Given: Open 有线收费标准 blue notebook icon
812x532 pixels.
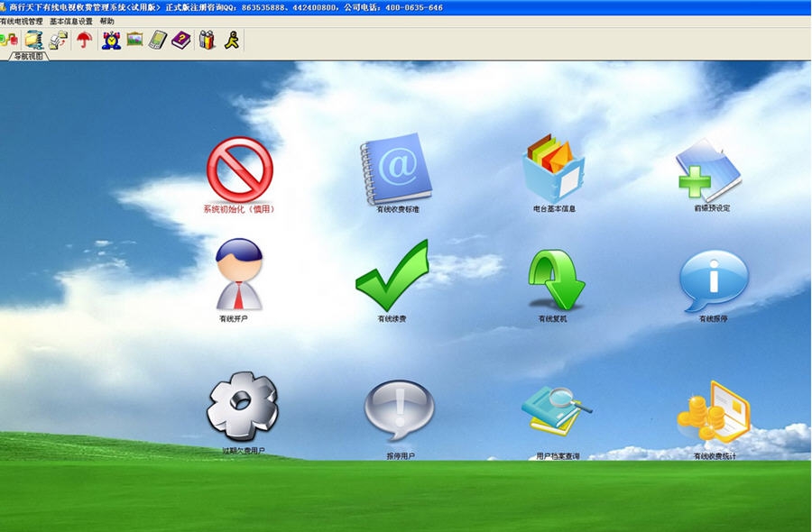Looking at the screenshot, I should pos(396,169).
